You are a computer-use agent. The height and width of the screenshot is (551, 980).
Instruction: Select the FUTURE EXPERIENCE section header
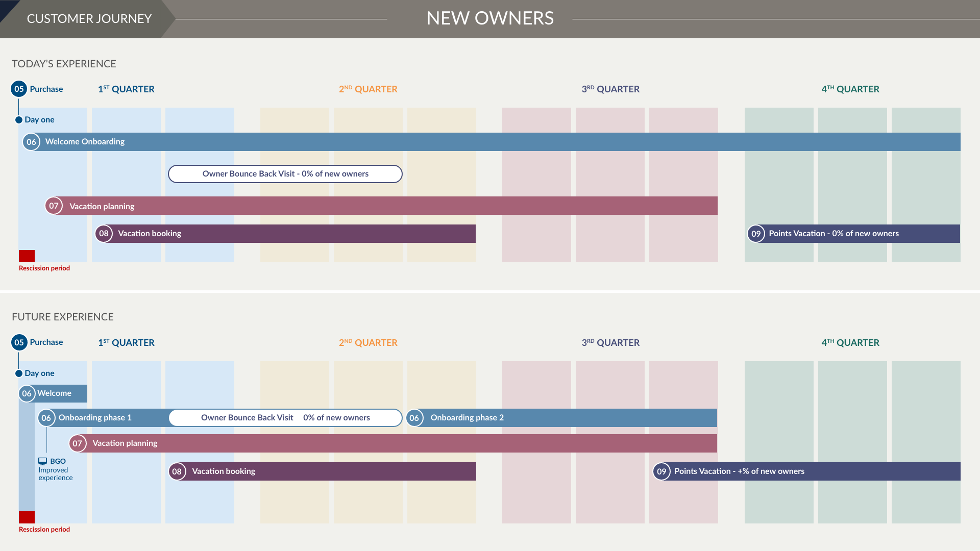pos(62,317)
